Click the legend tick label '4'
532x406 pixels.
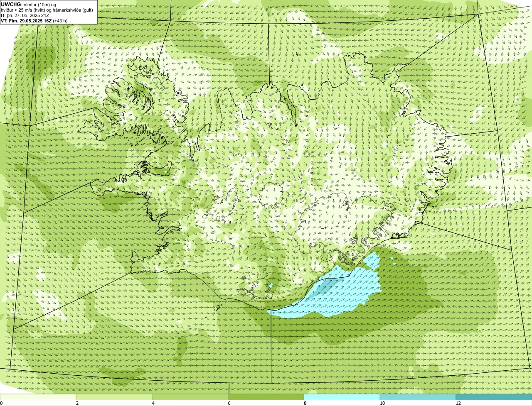point(153,403)
